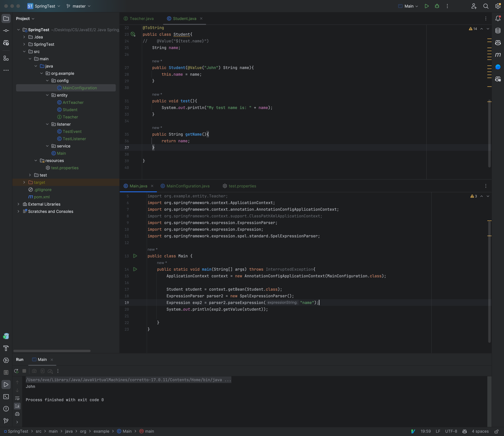Select the Student class under entity folder
The image size is (504, 436).
pos(70,109)
